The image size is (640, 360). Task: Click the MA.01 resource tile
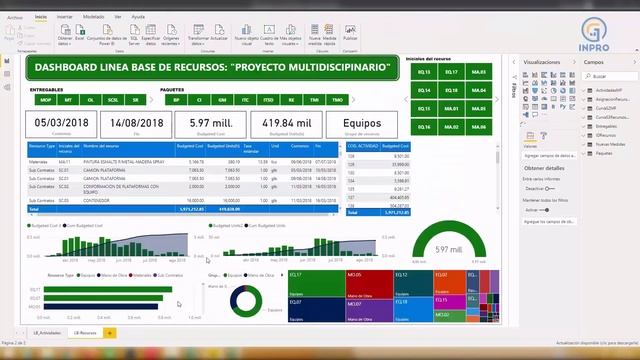tap(451, 109)
